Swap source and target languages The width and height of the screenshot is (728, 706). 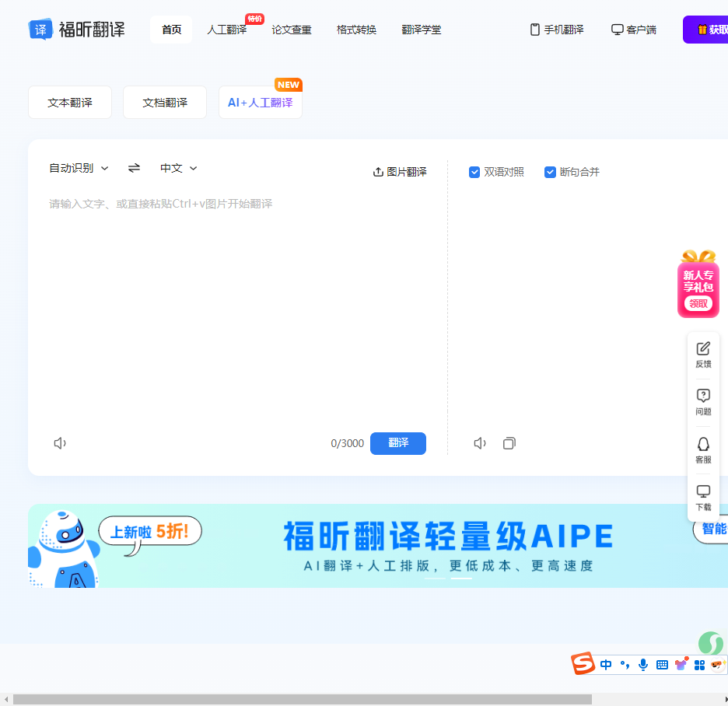[x=135, y=168]
